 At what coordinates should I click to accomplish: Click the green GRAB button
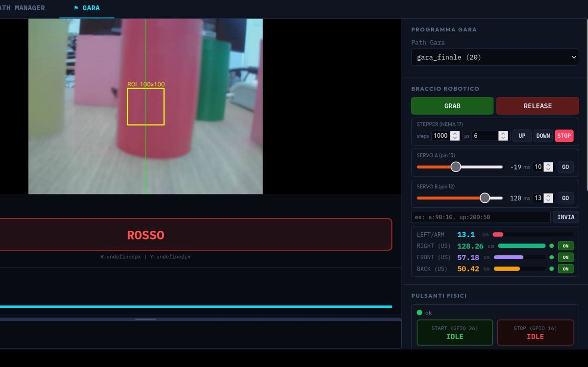(452, 106)
